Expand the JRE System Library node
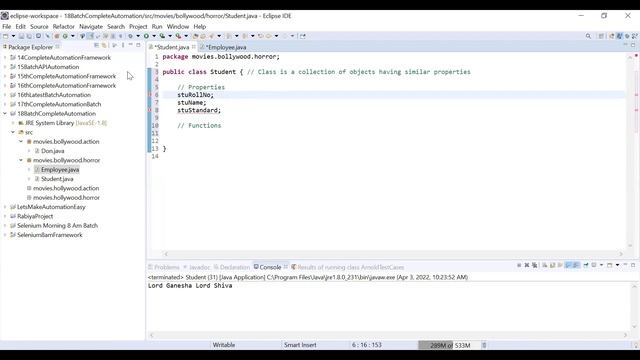640x360 pixels. (13, 123)
